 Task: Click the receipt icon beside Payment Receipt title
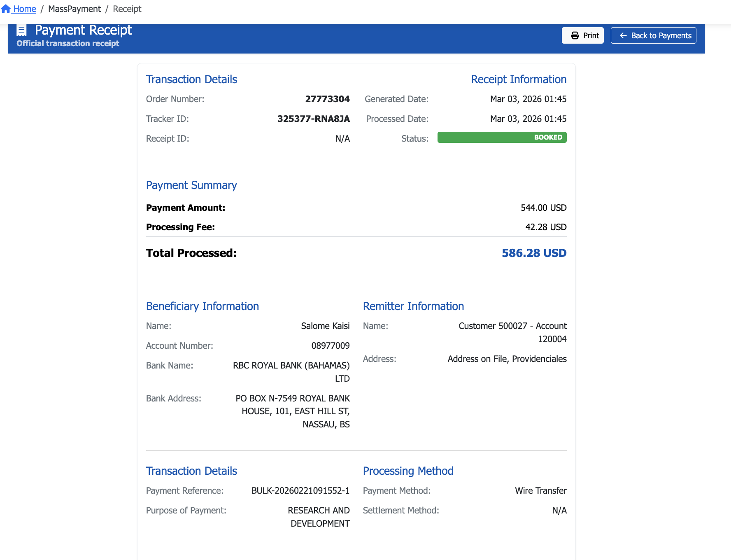pos(21,30)
